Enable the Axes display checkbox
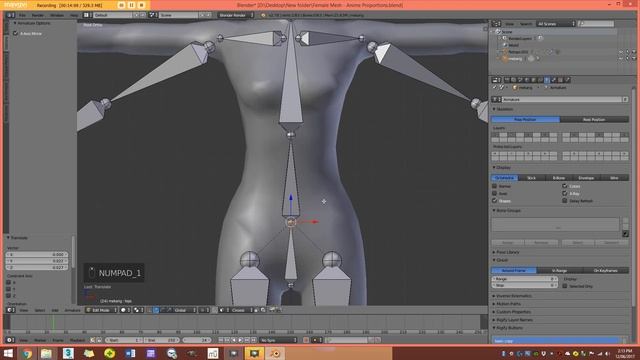 pos(495,193)
